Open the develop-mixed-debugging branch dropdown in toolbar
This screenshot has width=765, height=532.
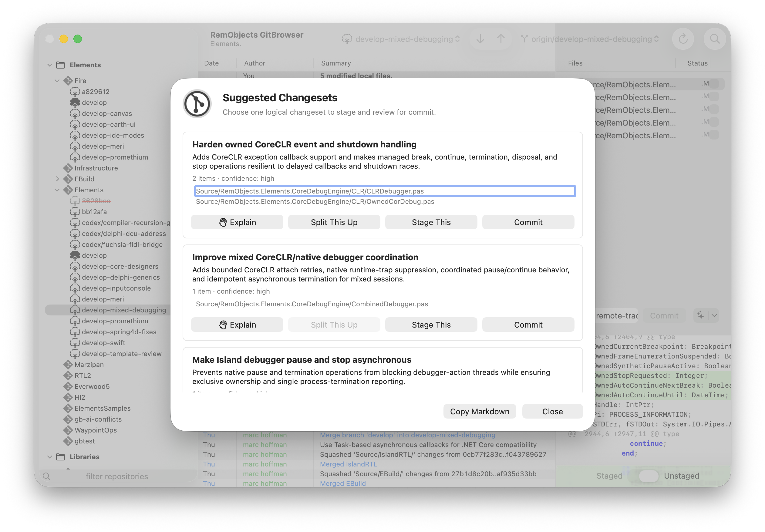pos(401,39)
